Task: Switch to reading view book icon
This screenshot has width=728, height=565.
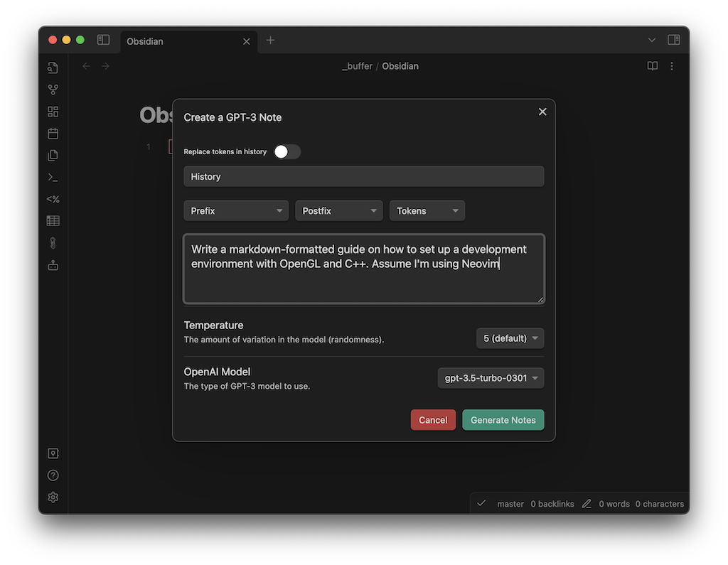Action: (653, 66)
